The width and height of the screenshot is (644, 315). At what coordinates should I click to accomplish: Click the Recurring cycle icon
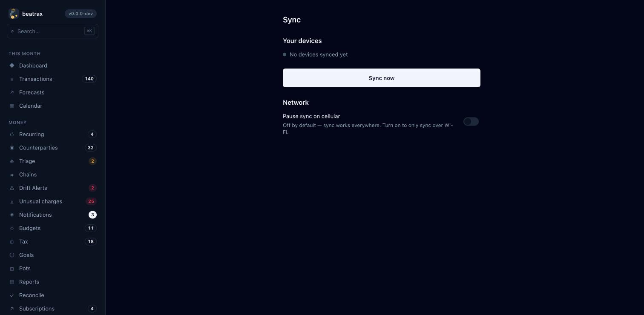point(12,135)
